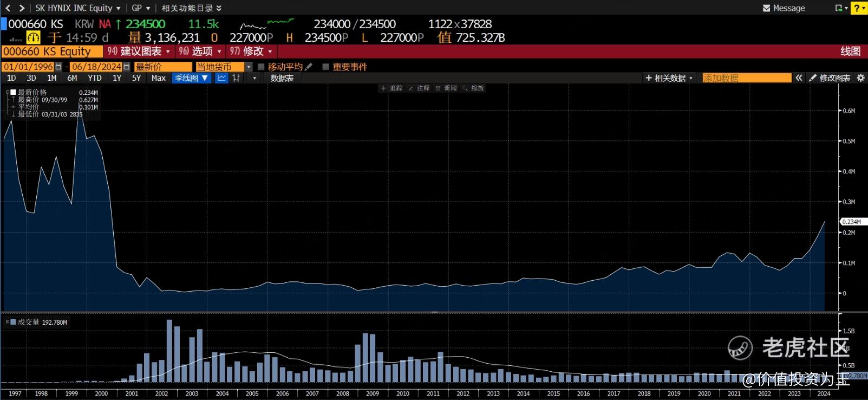
Task: Open SK HYNIX INC Equity dropdown
Action: tap(78, 8)
